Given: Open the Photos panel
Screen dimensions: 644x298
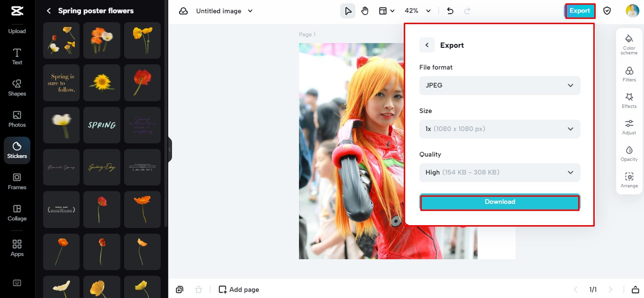Looking at the screenshot, I should tap(17, 119).
